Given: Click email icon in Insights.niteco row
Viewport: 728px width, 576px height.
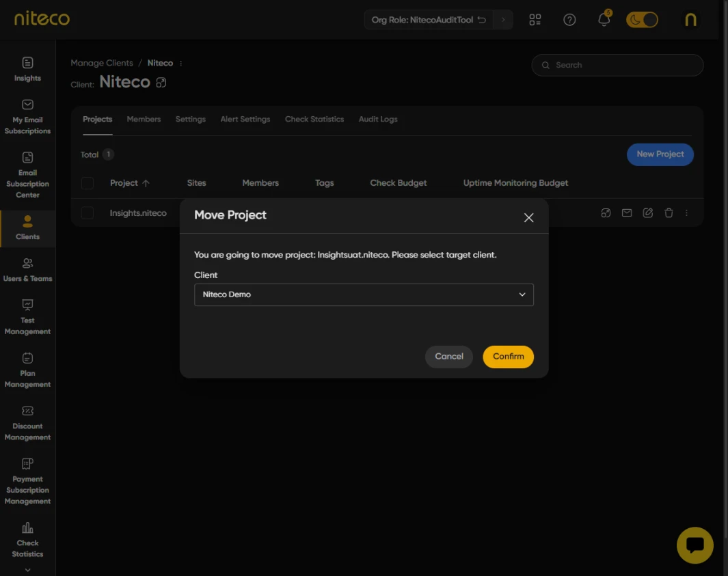Looking at the screenshot, I should (x=627, y=212).
